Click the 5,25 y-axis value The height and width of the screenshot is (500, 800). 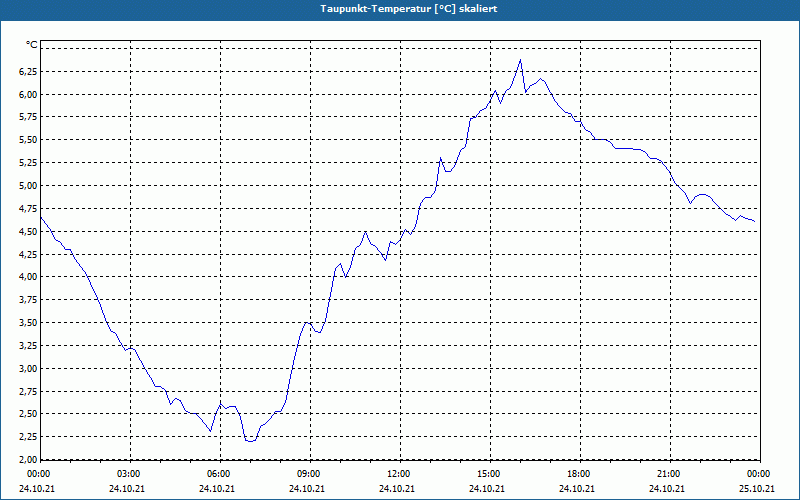[29, 163]
